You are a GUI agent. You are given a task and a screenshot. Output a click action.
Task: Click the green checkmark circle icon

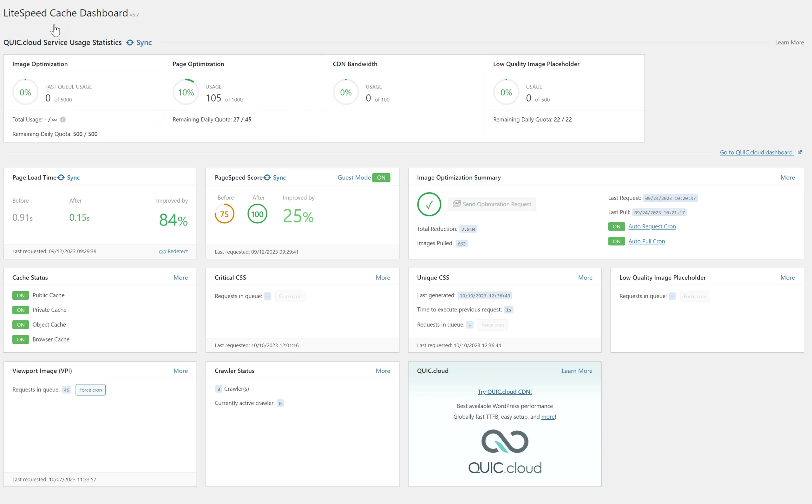pos(429,204)
